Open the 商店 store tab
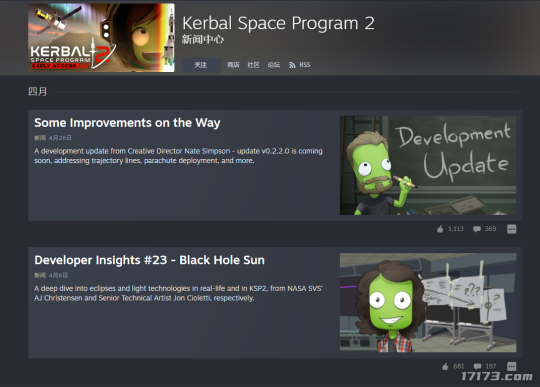The image size is (540, 387). click(233, 65)
